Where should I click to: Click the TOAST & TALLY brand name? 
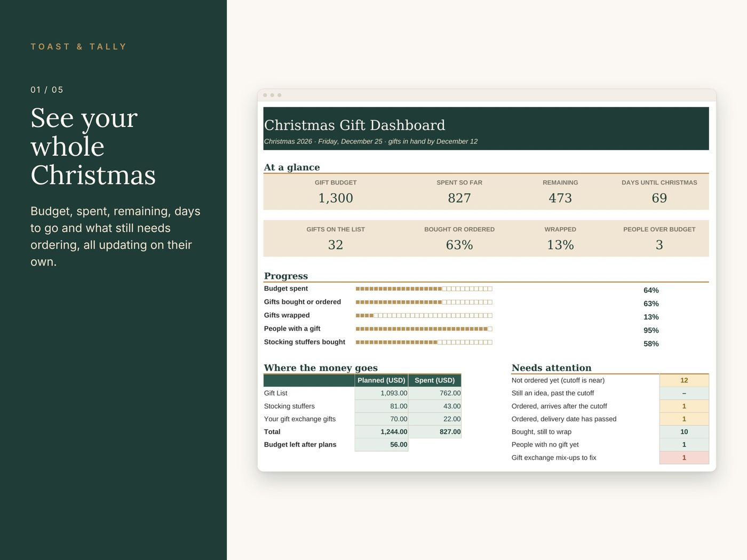[x=78, y=46]
